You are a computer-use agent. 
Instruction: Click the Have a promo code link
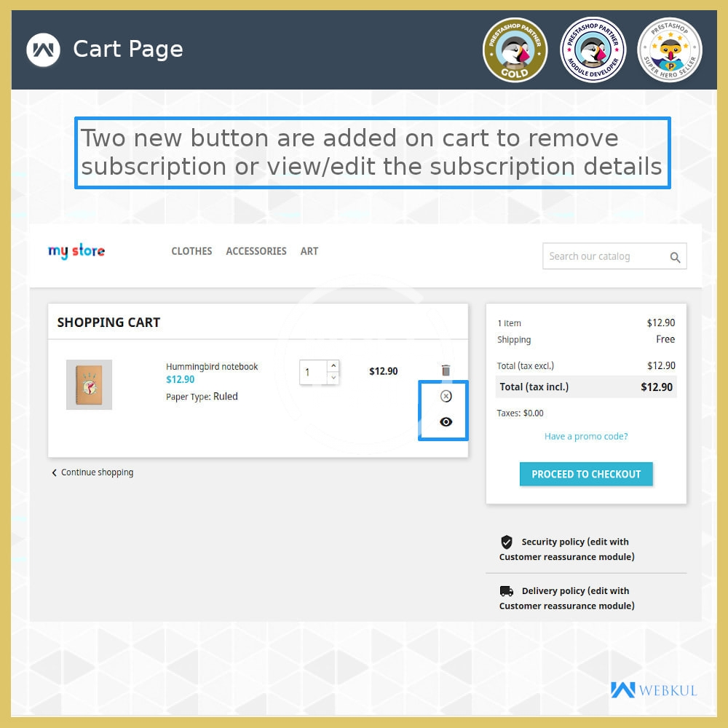[x=586, y=437]
